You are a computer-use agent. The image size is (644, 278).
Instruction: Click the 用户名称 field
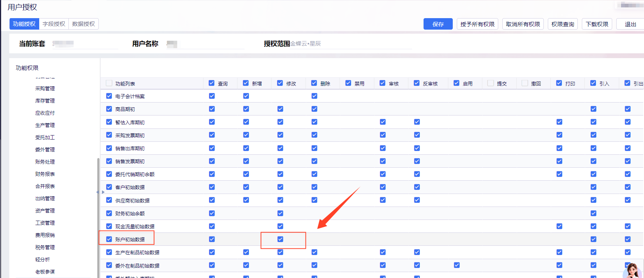[x=205, y=44]
